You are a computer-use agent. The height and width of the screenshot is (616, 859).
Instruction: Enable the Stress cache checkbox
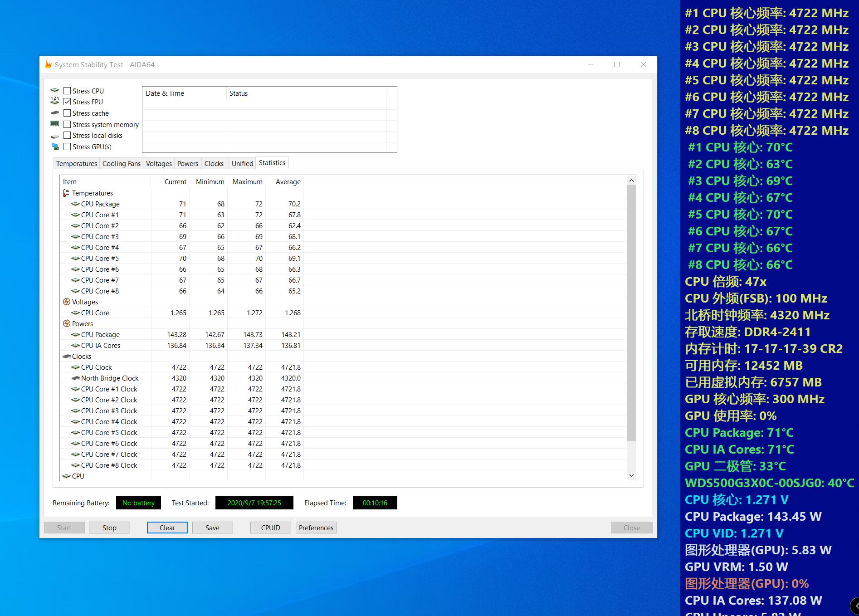pyautogui.click(x=67, y=113)
